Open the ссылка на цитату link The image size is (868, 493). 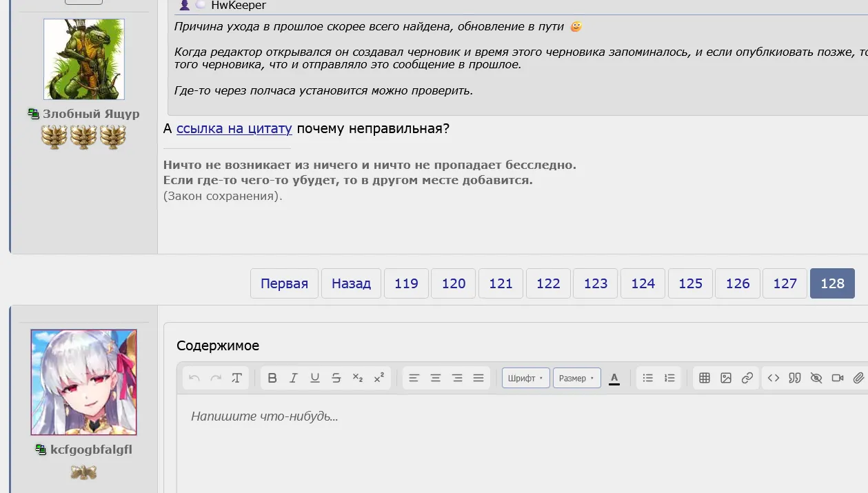pos(234,128)
